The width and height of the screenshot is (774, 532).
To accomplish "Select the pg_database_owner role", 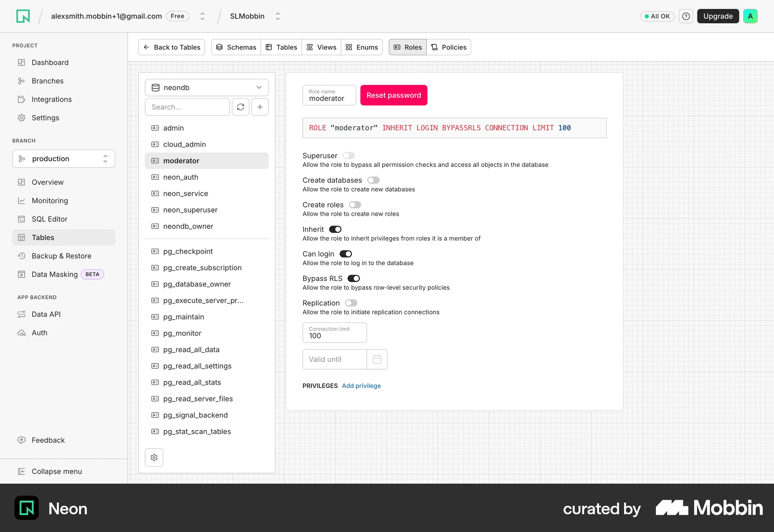I will (206, 284).
